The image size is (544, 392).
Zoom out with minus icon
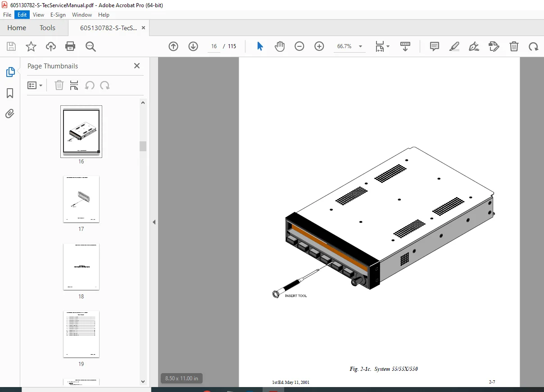click(x=299, y=46)
